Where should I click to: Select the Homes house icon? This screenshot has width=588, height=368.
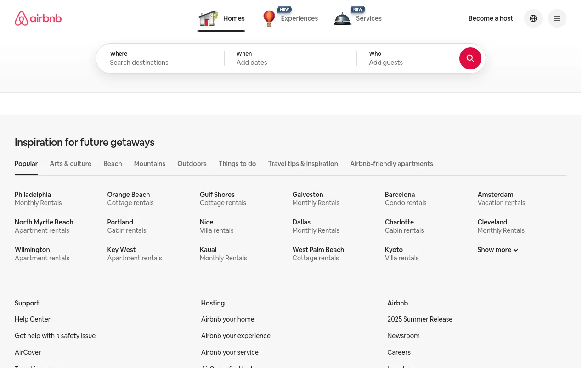(x=208, y=18)
